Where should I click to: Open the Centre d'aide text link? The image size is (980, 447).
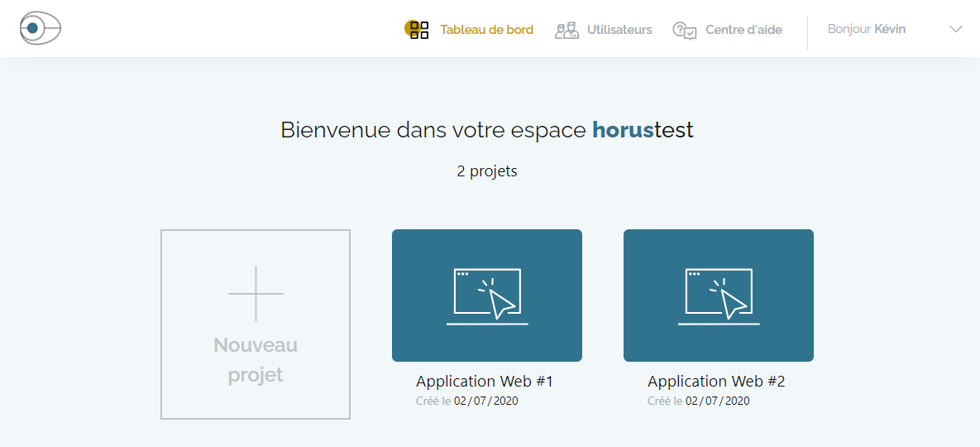[x=743, y=30]
